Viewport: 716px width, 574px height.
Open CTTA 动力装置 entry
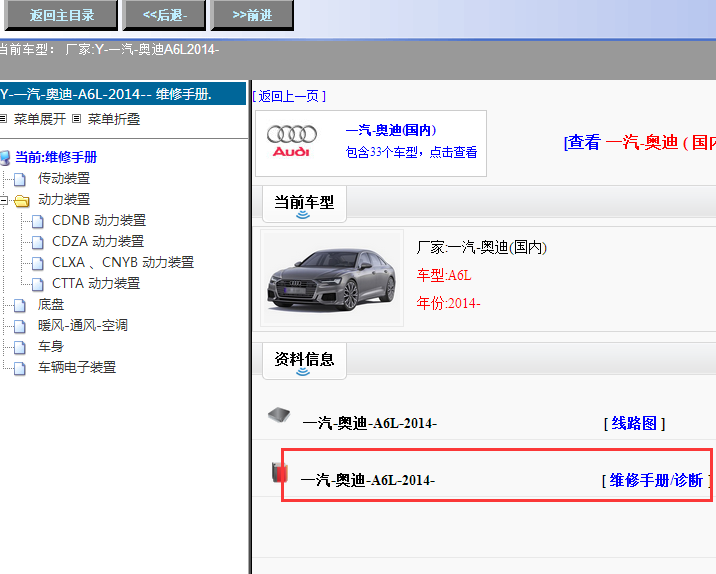96,283
